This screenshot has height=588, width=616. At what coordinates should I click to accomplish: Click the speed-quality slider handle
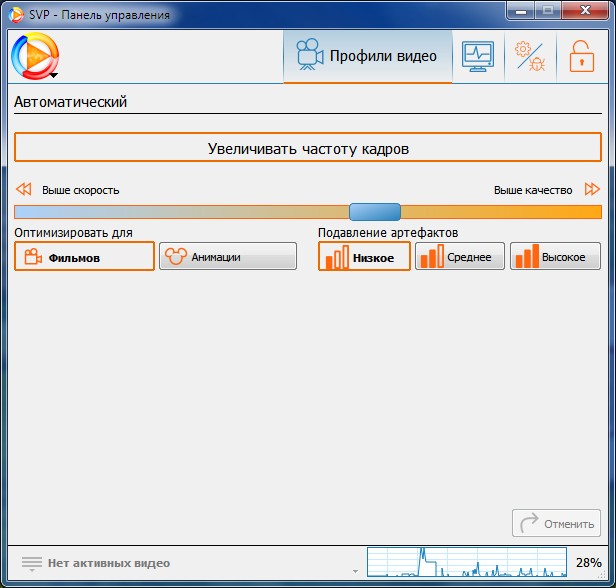pyautogui.click(x=375, y=212)
